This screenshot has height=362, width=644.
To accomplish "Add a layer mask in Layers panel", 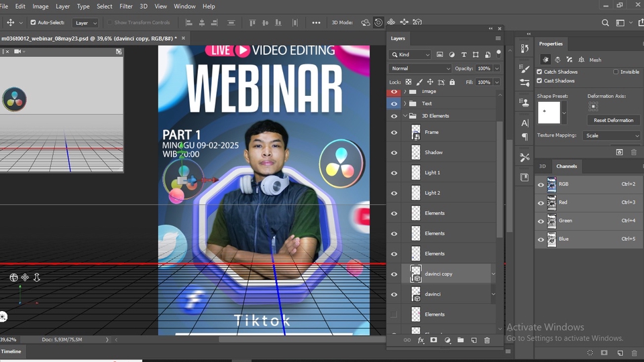I will point(433,341).
